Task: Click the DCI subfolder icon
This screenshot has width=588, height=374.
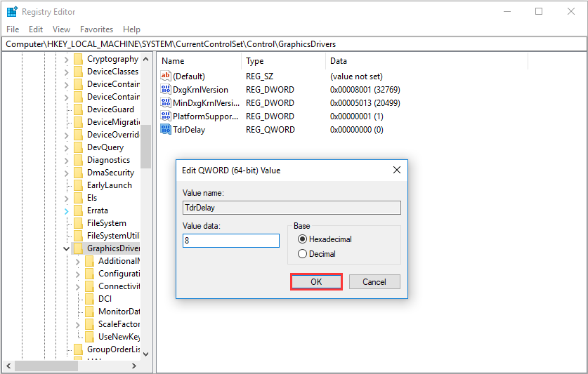Action: point(90,299)
